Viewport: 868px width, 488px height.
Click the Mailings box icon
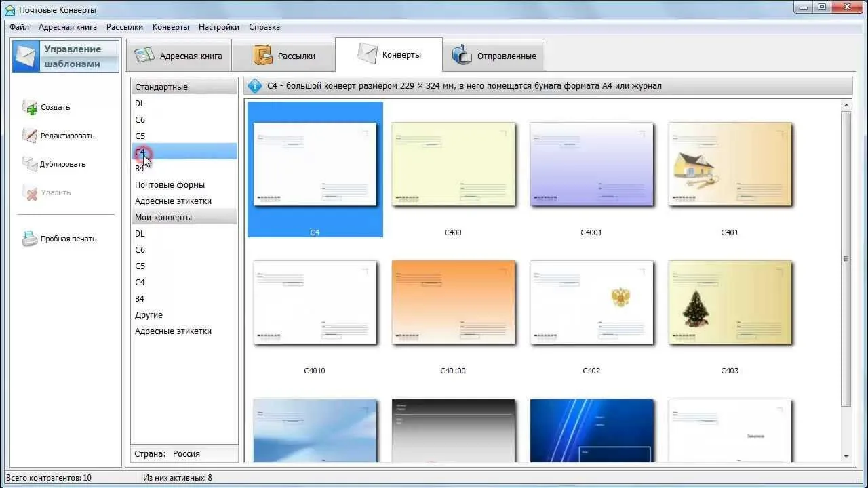(262, 56)
